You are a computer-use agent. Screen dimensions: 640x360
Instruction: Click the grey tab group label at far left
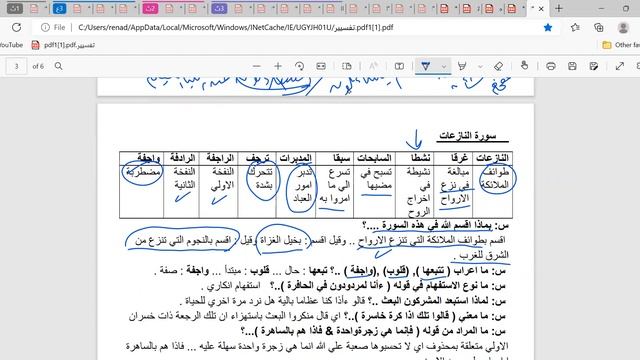[x=15, y=8]
